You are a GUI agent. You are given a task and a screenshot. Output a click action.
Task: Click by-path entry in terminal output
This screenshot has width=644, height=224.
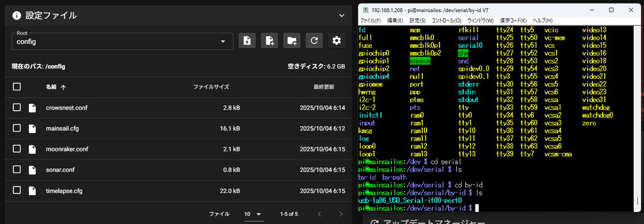tap(394, 177)
